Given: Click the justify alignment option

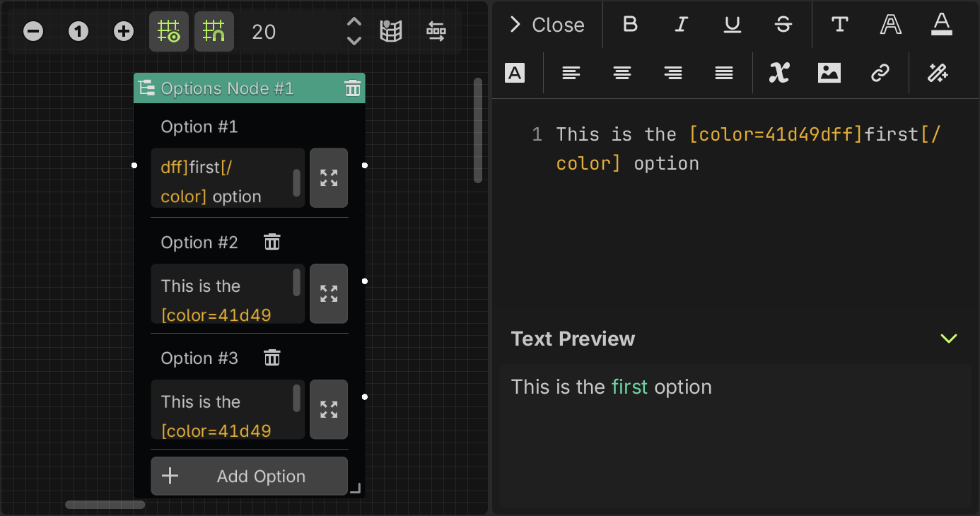Looking at the screenshot, I should pos(723,73).
